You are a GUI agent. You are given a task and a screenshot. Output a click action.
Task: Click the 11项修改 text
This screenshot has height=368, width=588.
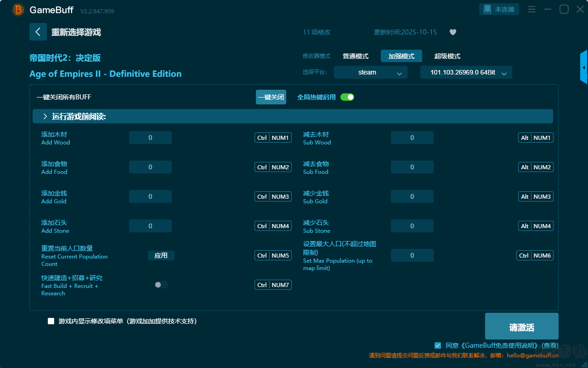click(x=317, y=32)
